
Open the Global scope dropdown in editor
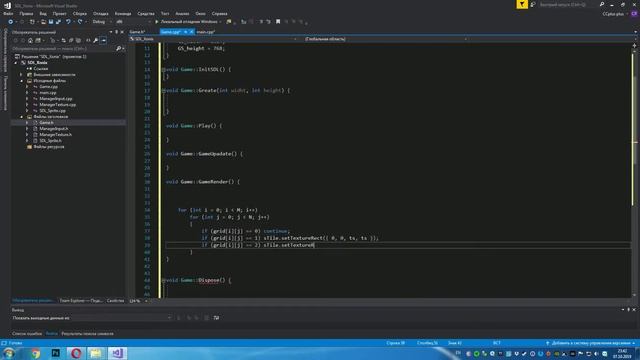(385, 39)
